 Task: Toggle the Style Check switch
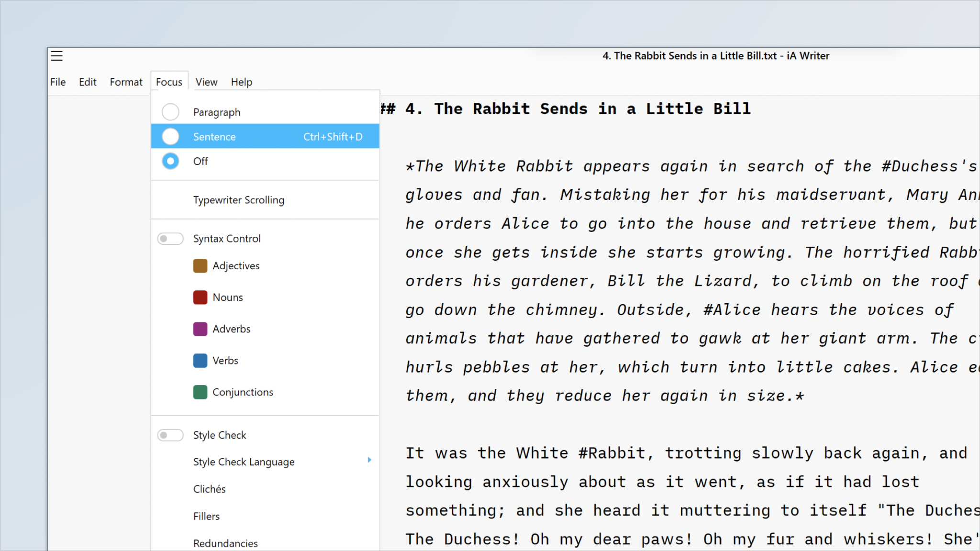click(x=170, y=435)
